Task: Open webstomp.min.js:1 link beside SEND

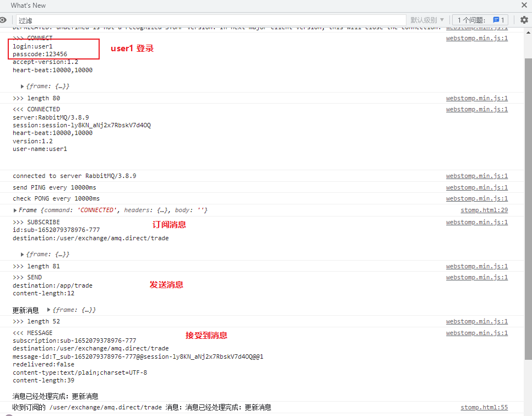Action: point(477,277)
